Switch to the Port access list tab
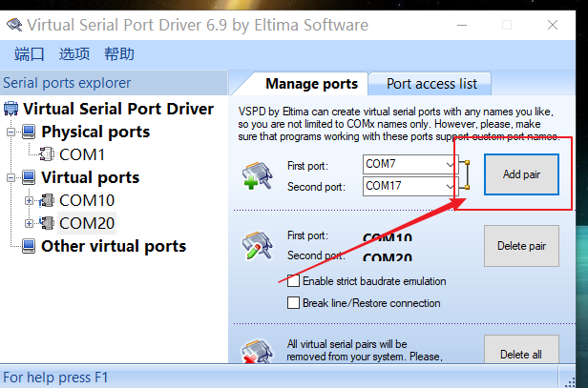The image size is (588, 388). 431,84
